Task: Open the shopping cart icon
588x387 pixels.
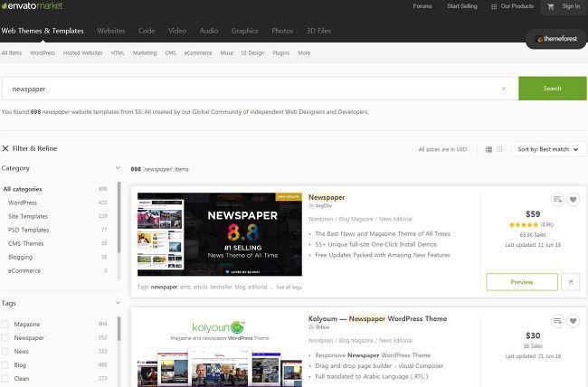Action: pos(551,6)
